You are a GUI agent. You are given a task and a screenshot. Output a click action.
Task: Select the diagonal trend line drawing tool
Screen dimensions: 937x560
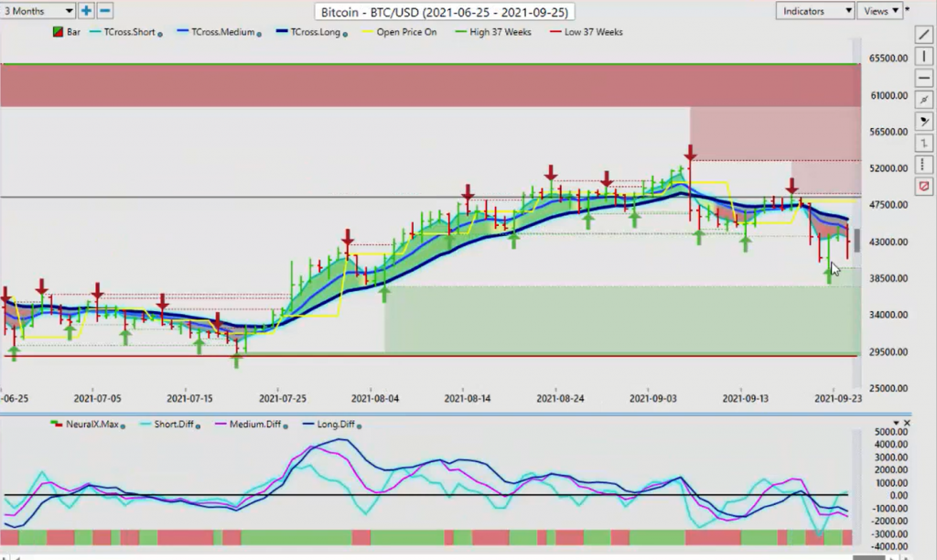coord(924,35)
